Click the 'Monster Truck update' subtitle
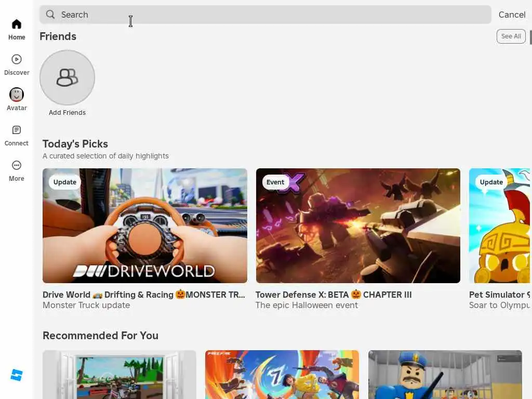 click(x=86, y=305)
